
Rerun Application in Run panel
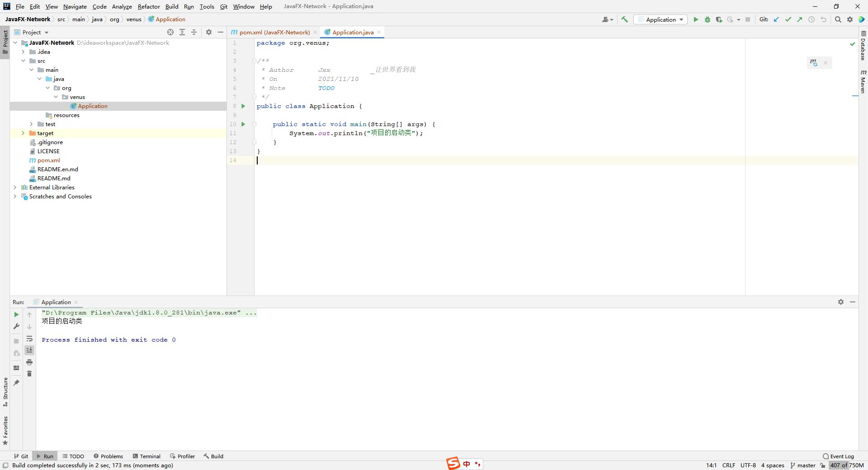(x=16, y=315)
